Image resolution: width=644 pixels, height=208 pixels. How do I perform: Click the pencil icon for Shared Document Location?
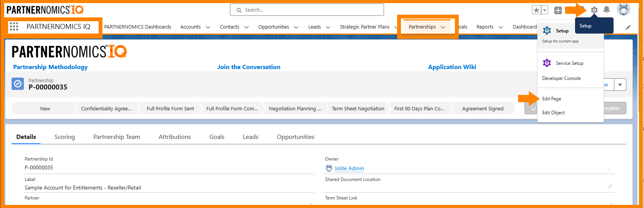(x=610, y=186)
